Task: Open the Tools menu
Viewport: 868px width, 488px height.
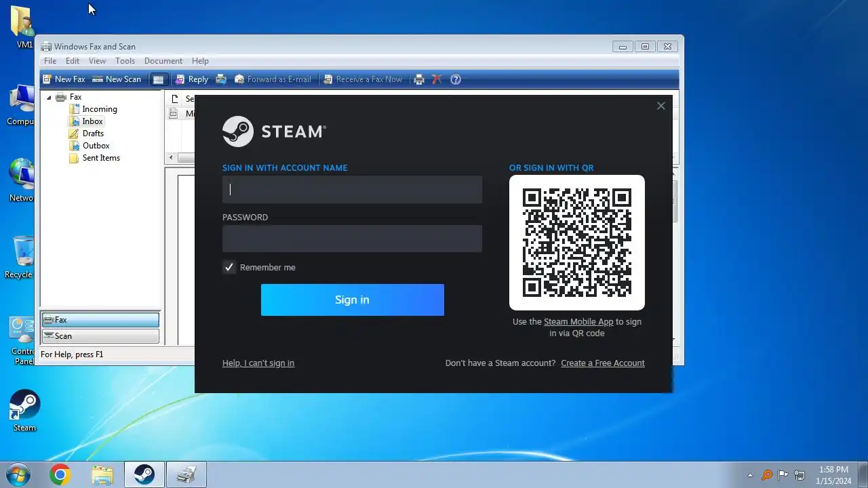Action: pyautogui.click(x=125, y=61)
